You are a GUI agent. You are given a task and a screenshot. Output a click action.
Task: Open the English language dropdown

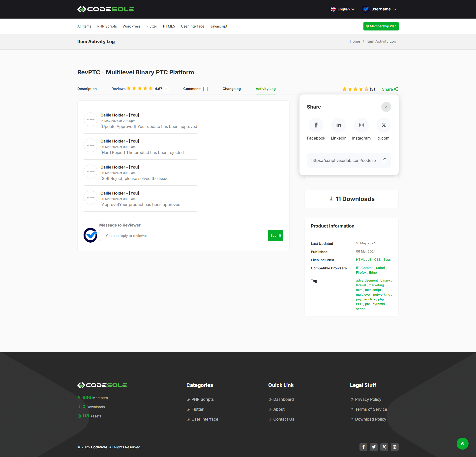[x=343, y=9]
